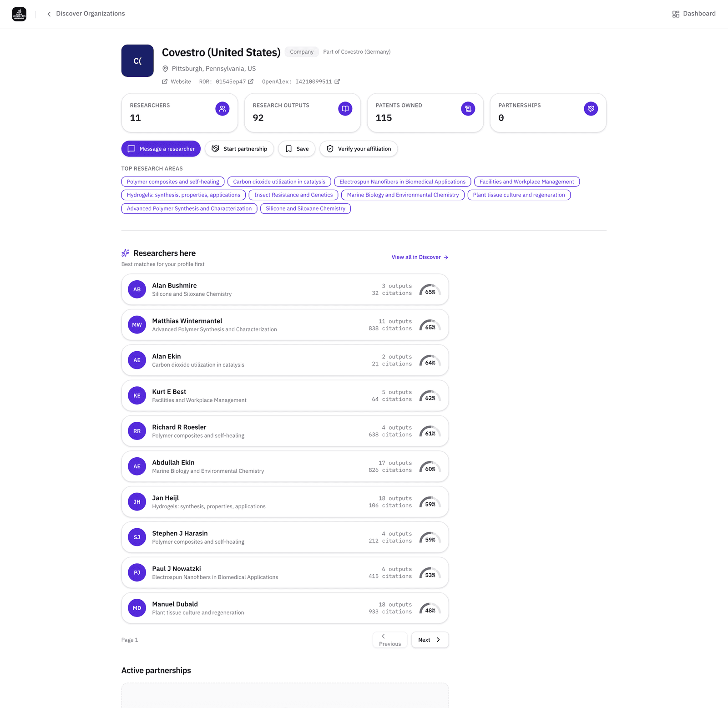728x708 pixels.
Task: Click the ROR identifier 01545ep47
Action: 231,82
